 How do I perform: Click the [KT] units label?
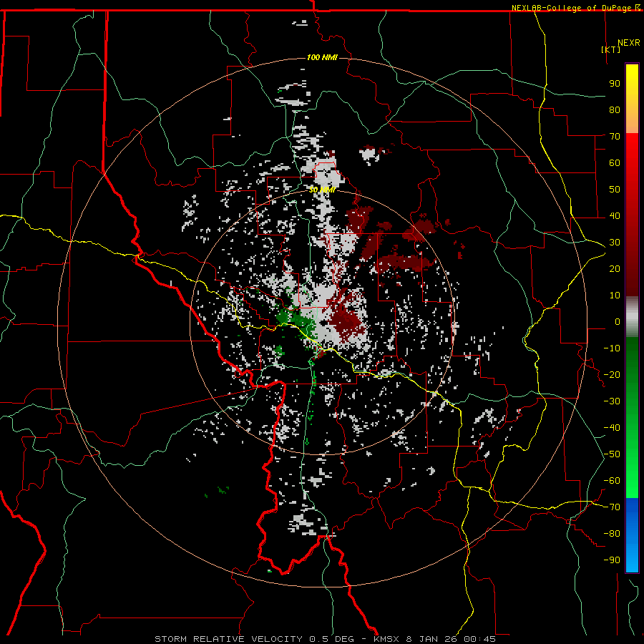point(610,49)
